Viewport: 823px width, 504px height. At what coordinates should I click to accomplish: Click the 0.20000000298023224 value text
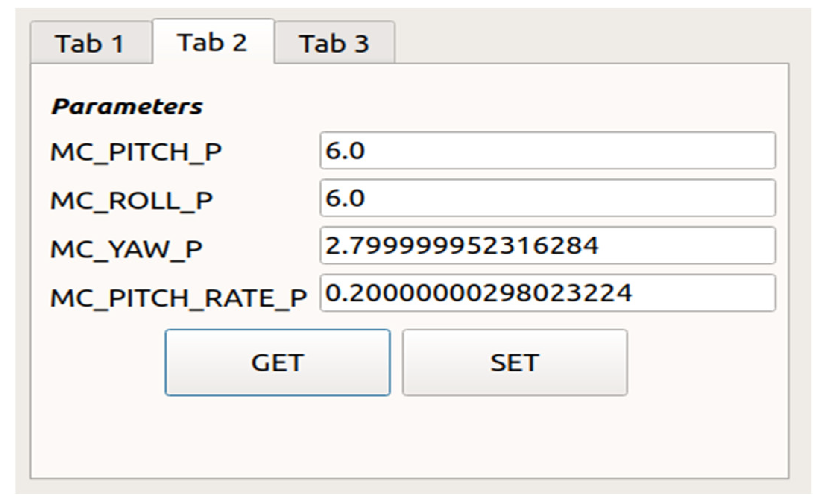pyautogui.click(x=478, y=293)
